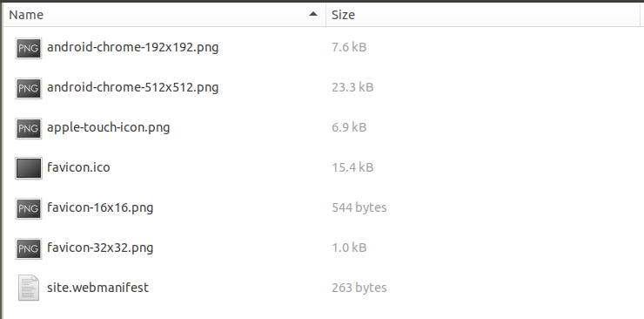
Task: Select file name android-chrome-192x192.png
Action: 132,47
